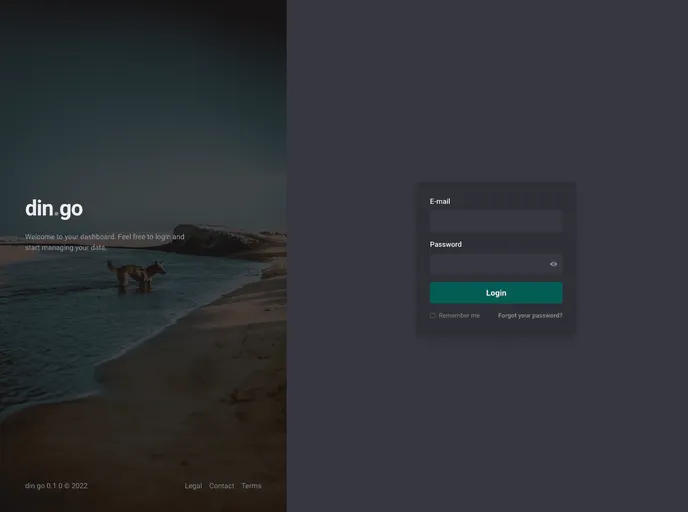Click the dog in the background photo
Image resolution: width=688 pixels, height=512 pixels.
pyautogui.click(x=137, y=274)
